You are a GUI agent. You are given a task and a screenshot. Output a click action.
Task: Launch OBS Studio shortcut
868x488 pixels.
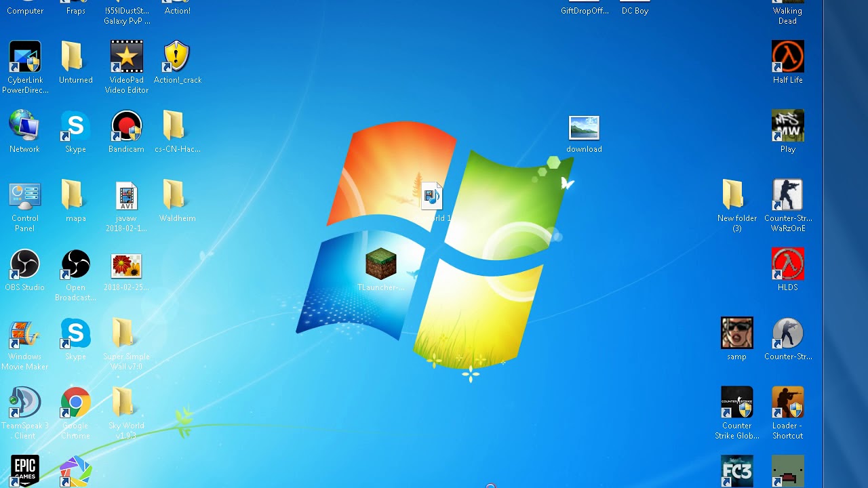click(x=25, y=264)
